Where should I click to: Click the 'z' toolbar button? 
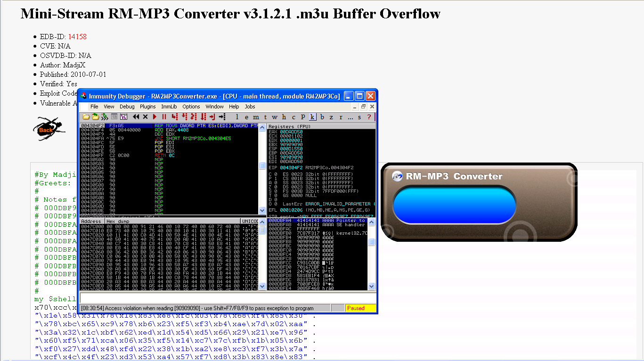(x=331, y=116)
